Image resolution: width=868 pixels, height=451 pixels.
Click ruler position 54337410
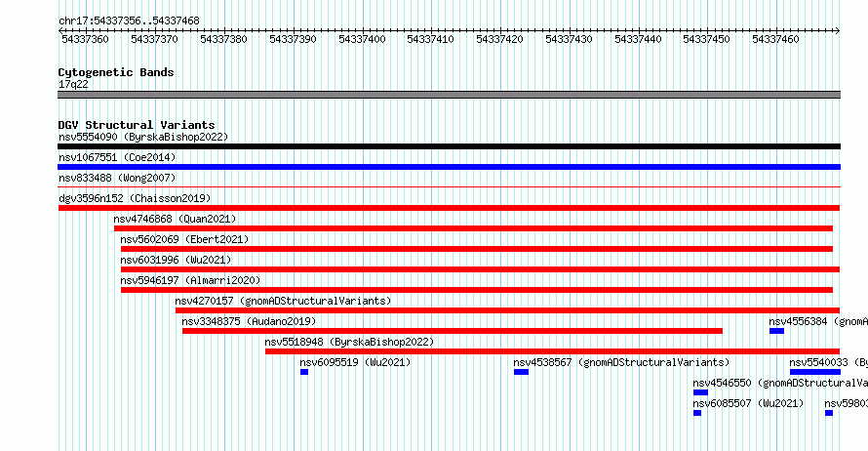click(x=431, y=39)
